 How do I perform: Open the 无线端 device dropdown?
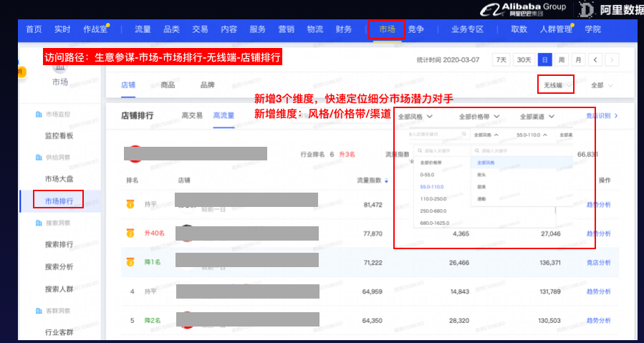pyautogui.click(x=557, y=85)
